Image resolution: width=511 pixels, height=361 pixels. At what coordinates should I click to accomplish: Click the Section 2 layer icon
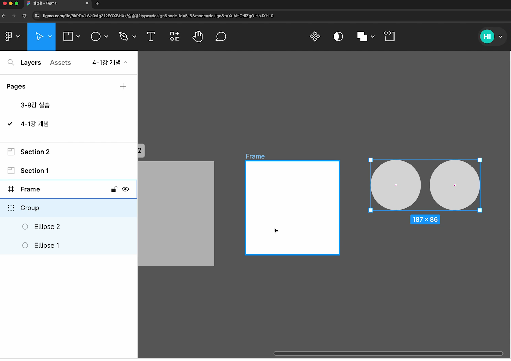[x=11, y=152]
